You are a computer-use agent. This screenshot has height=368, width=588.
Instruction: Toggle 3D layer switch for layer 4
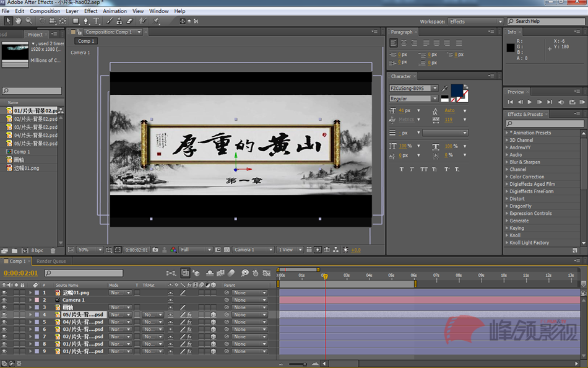pos(214,315)
